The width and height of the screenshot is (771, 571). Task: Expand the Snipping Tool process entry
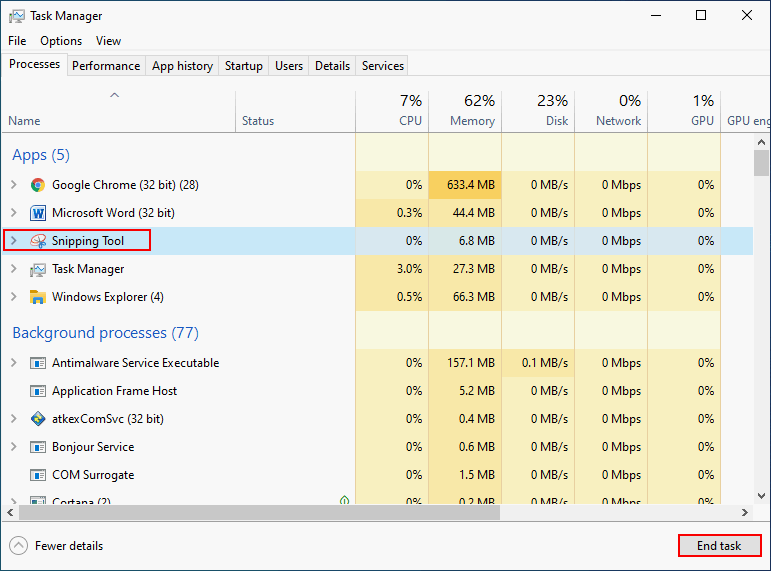tap(14, 241)
